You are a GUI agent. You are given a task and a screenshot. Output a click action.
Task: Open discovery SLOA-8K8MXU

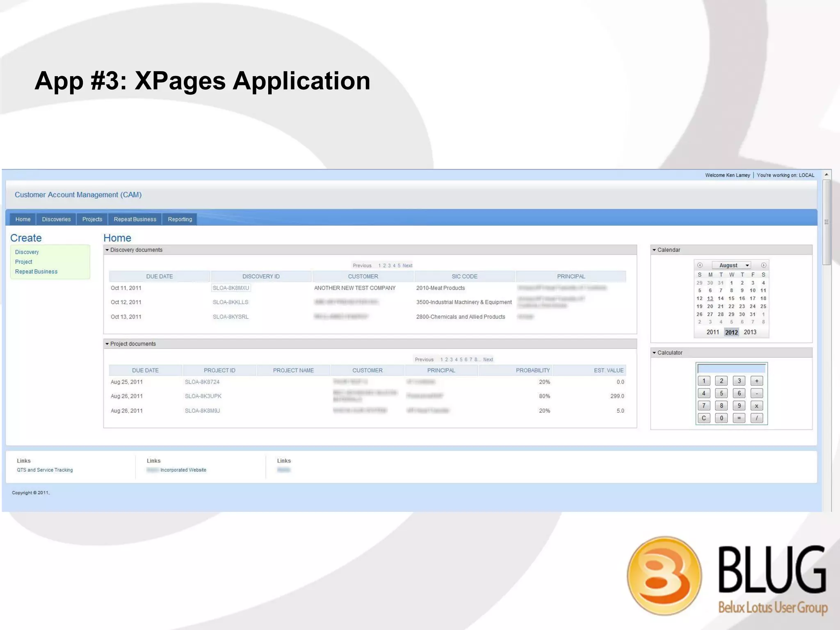click(231, 288)
